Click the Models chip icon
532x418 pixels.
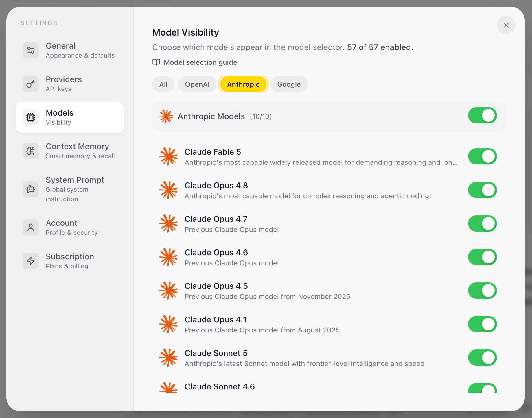coord(31,117)
